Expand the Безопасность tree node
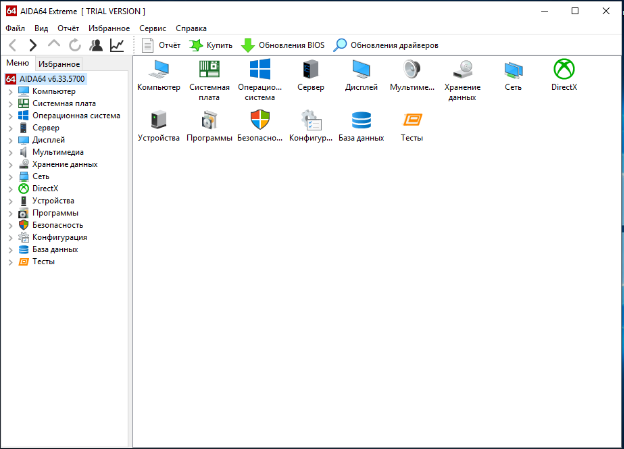Screen dimensions: 624x449 click(10, 225)
